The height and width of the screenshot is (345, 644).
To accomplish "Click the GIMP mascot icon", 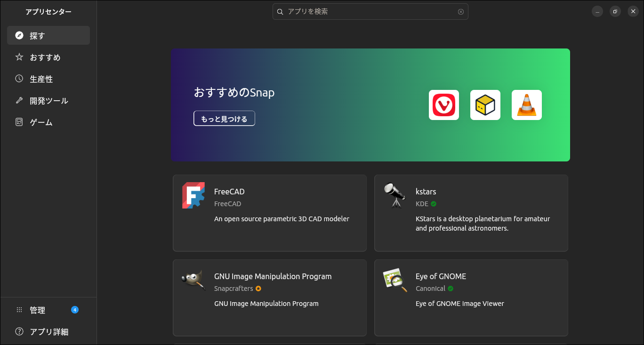I will [x=193, y=280].
